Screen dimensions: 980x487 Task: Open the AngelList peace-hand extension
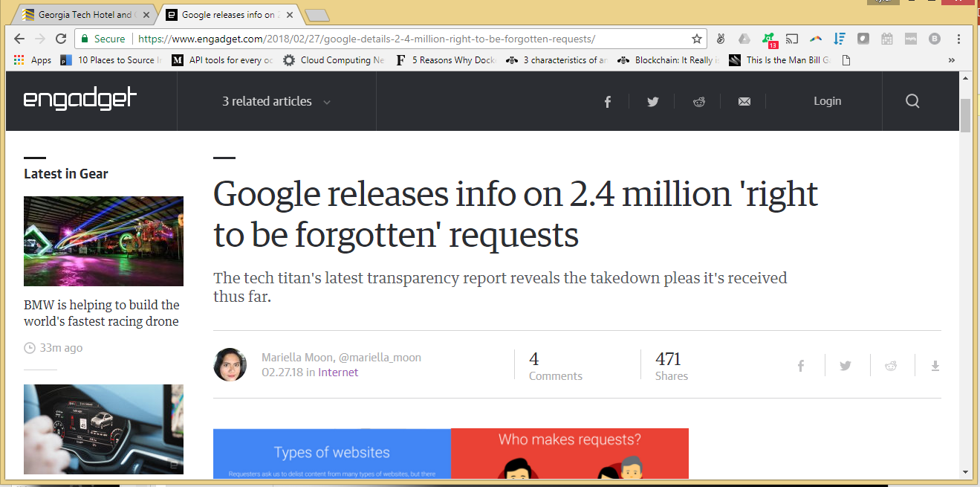tap(721, 39)
